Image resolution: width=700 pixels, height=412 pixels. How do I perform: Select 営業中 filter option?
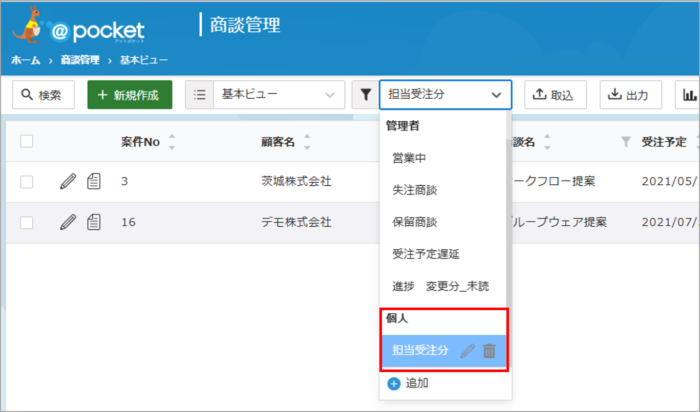pyautogui.click(x=409, y=158)
